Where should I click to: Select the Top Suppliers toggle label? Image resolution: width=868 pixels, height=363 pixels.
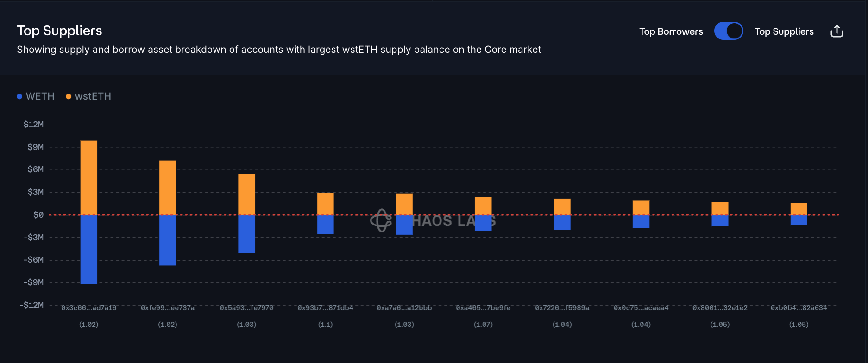(x=784, y=31)
